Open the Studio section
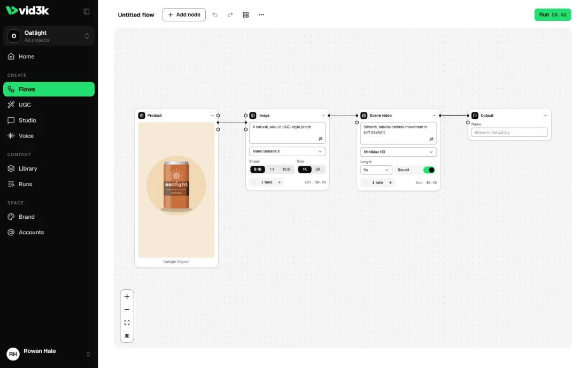The height and width of the screenshot is (368, 588). pyautogui.click(x=49, y=120)
